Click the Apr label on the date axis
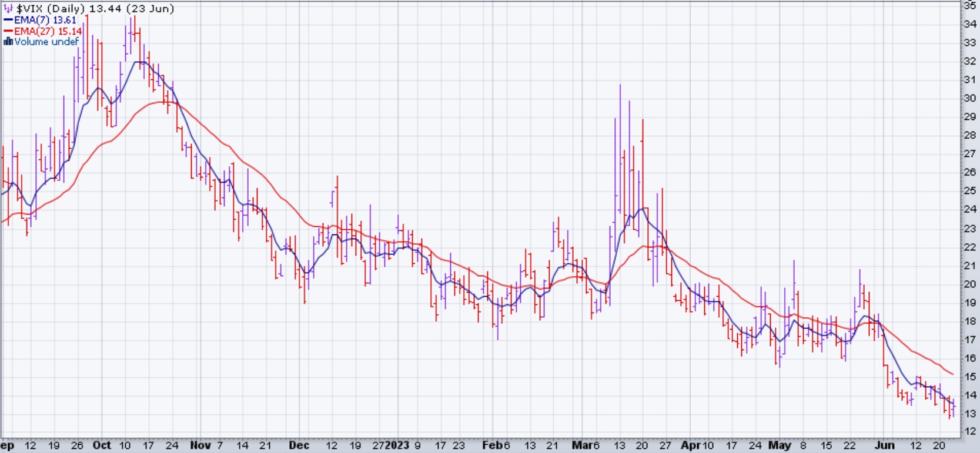 (690, 445)
